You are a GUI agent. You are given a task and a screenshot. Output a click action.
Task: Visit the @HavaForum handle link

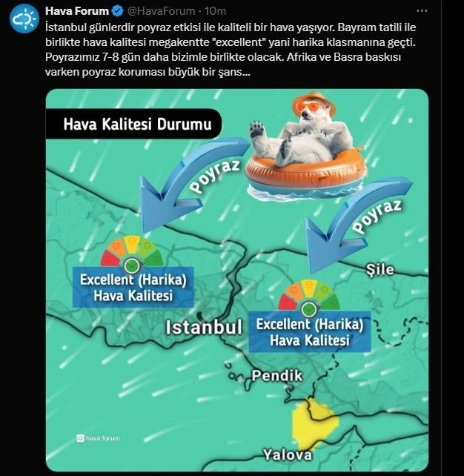point(161,11)
